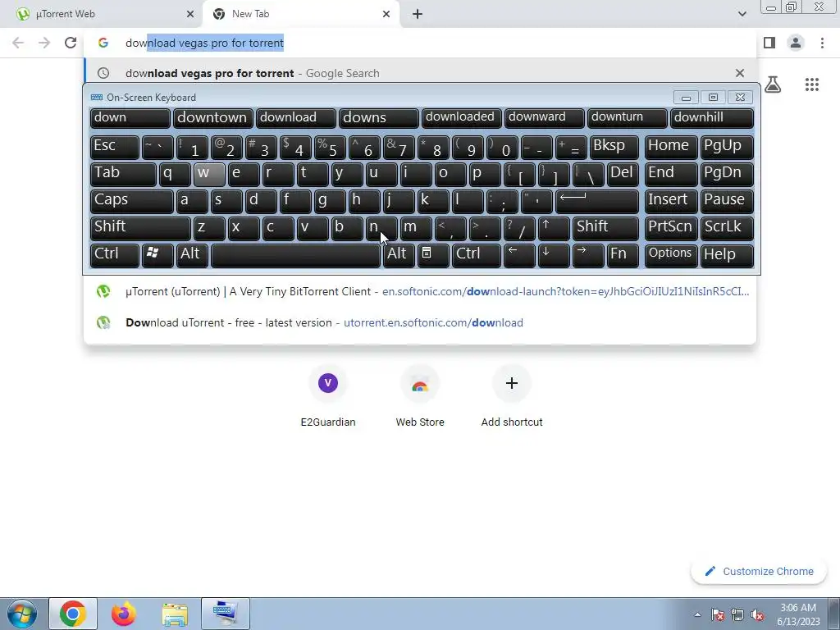Tap the up arrow key
This screenshot has height=630, width=840.
click(554, 228)
